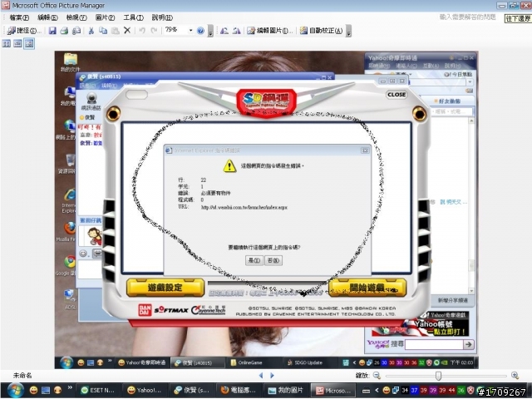Image resolution: width=532 pixels, height=399 pixels.
Task: Open the 說明 (Help) menu
Action: coord(162,17)
